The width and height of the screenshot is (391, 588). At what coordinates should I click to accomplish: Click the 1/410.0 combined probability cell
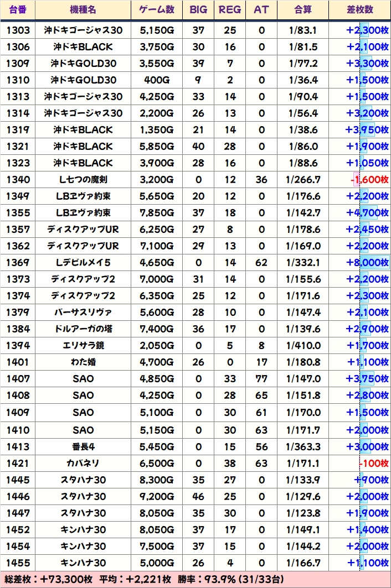303,346
